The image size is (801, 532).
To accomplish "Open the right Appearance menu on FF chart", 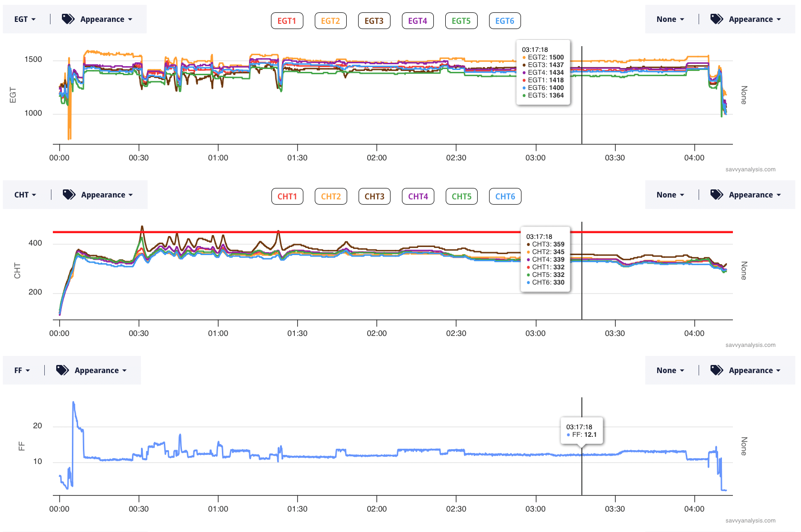I will [754, 370].
